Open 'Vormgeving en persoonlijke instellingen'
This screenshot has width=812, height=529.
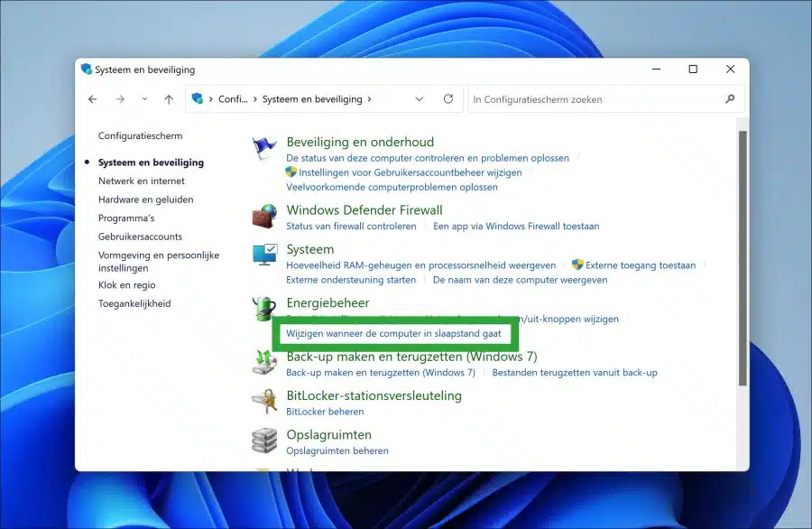pyautogui.click(x=159, y=261)
